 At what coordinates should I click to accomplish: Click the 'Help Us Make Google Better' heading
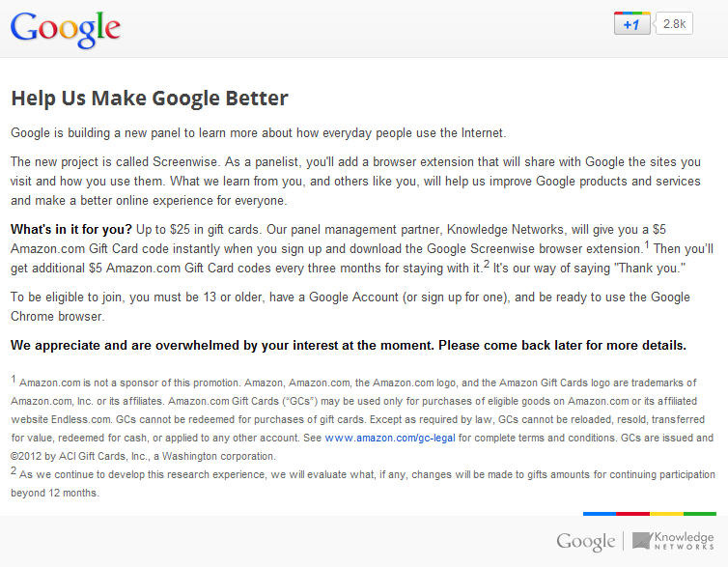pos(150,99)
